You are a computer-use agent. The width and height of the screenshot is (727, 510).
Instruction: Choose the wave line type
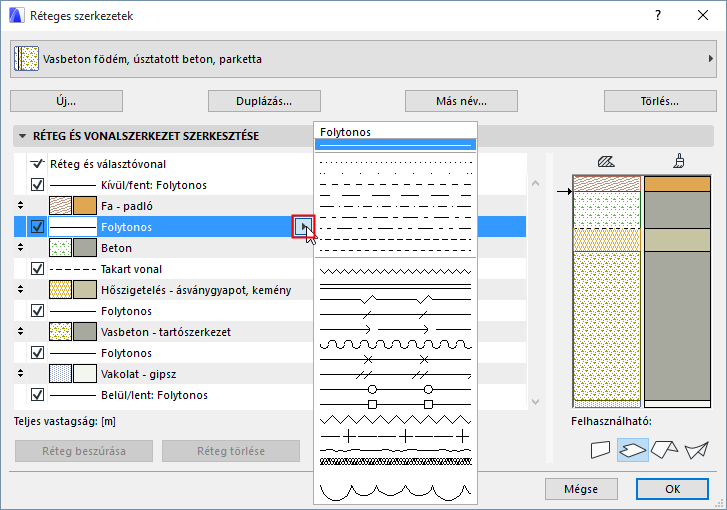(395, 344)
